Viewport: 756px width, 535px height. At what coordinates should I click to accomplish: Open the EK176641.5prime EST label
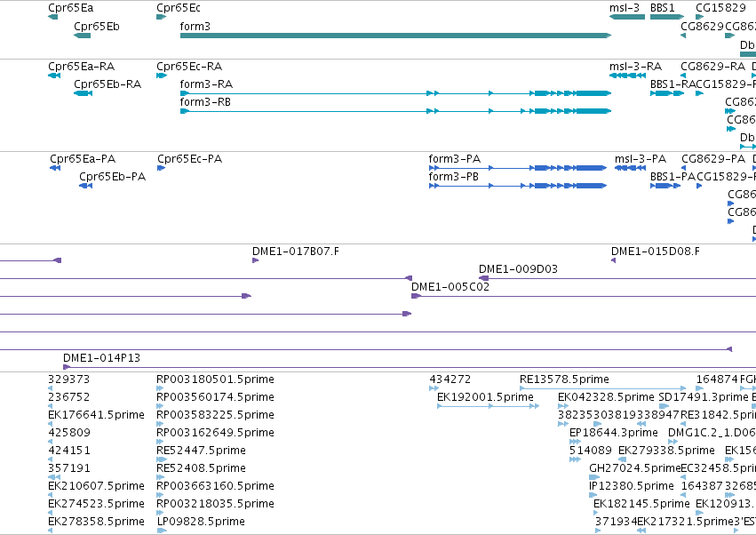(97, 415)
